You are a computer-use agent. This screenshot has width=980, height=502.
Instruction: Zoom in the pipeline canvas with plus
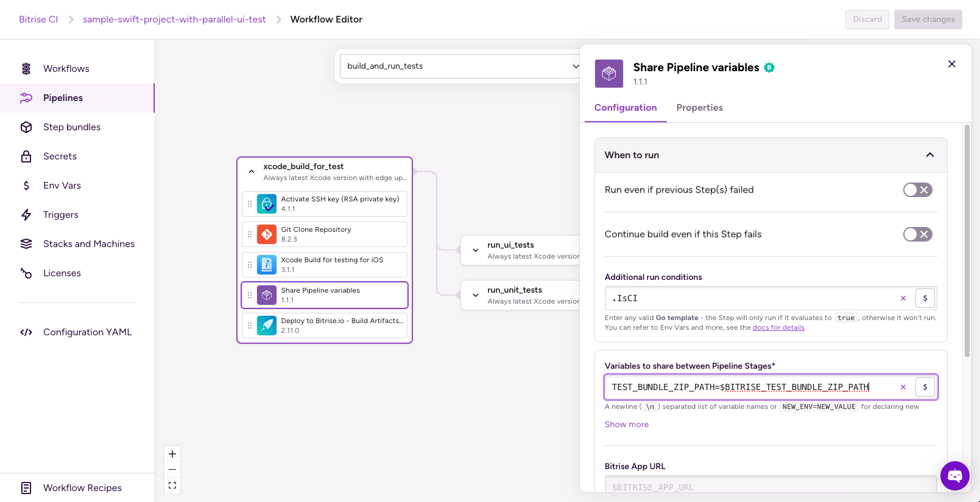pos(172,454)
